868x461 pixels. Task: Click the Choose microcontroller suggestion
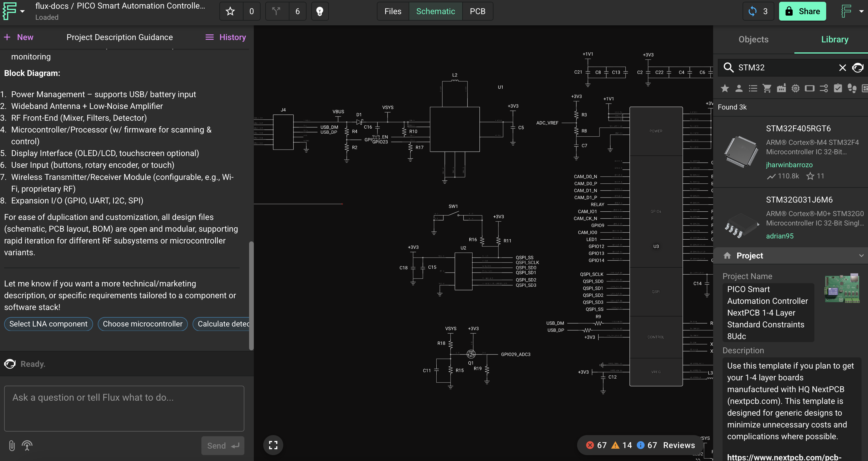143,324
